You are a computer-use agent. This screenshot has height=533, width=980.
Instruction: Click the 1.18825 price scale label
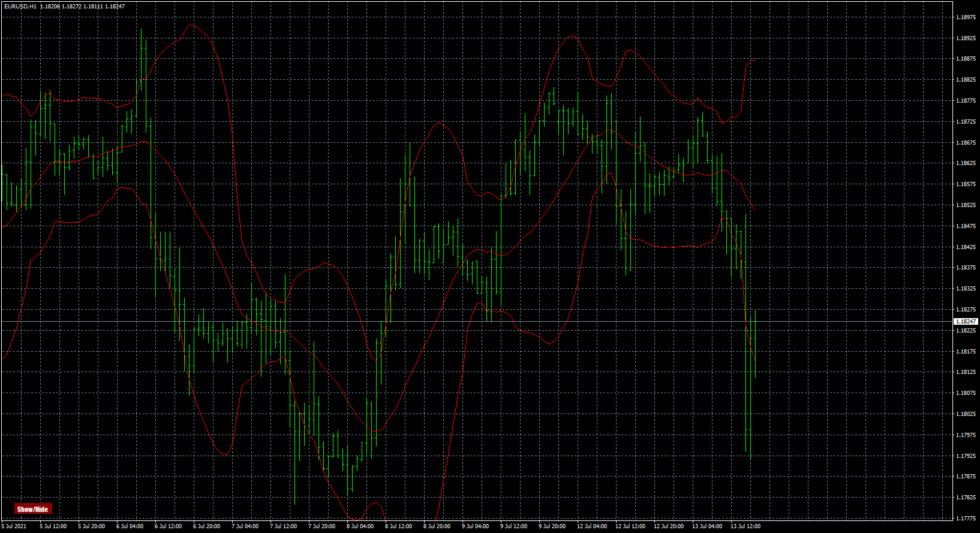click(x=965, y=80)
